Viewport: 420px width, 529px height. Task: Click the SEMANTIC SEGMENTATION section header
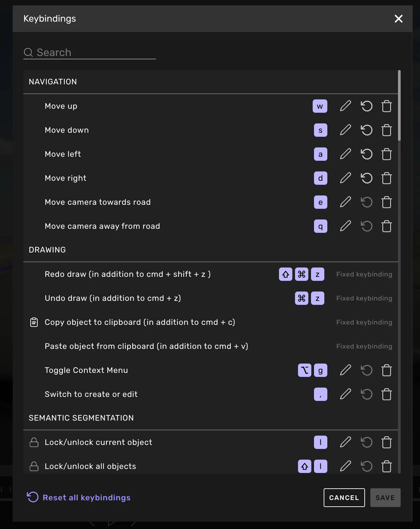click(x=81, y=418)
